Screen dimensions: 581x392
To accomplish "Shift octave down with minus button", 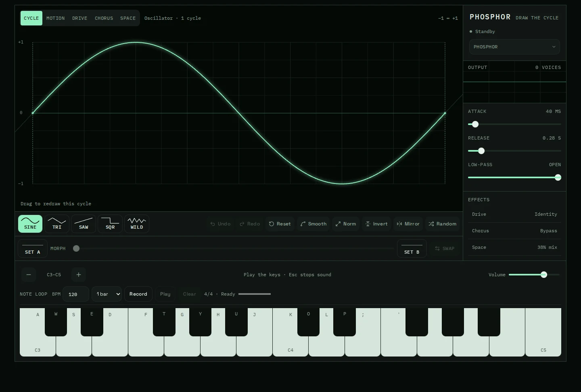I will click(29, 275).
